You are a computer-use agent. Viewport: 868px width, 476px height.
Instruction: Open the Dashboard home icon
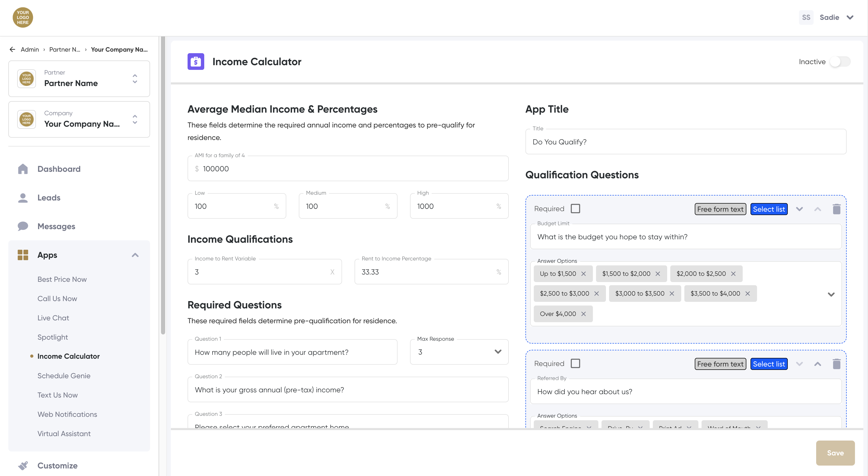[x=23, y=169]
